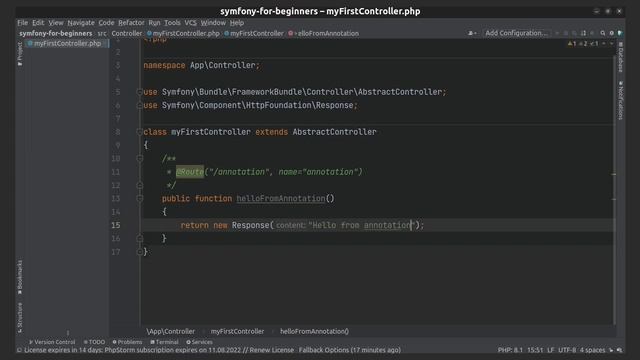640x360 pixels.
Task: Fold the function at line 13
Action: point(140,198)
